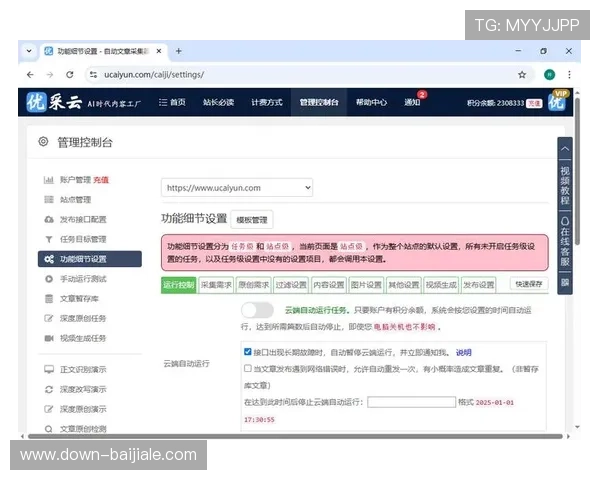The height and width of the screenshot is (480, 600).
Task: Click the 视频生成任务 camera icon
Action: (49, 338)
